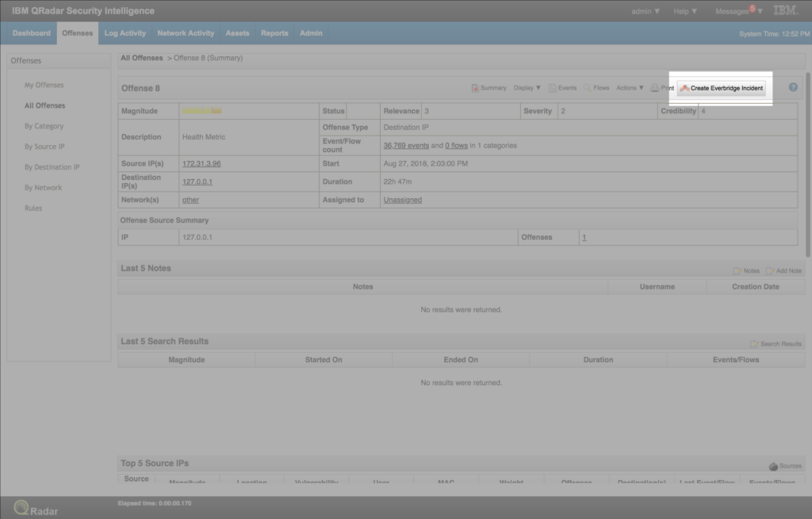The image size is (812, 519).
Task: Open the Summary toolbar icon
Action: pos(488,88)
